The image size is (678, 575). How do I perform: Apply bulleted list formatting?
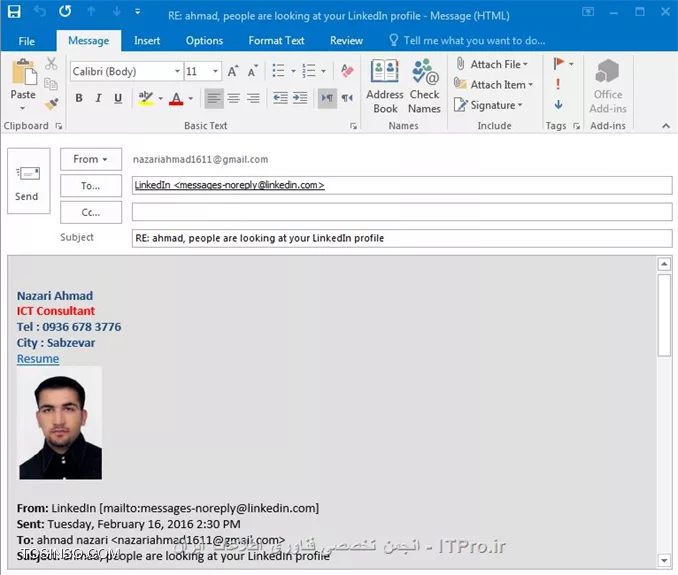[x=278, y=70]
